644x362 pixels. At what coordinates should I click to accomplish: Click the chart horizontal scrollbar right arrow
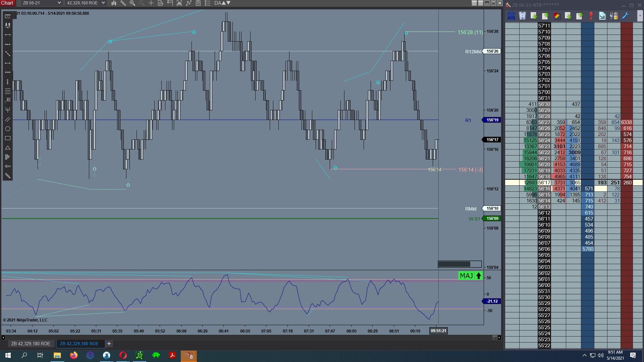tap(499, 338)
